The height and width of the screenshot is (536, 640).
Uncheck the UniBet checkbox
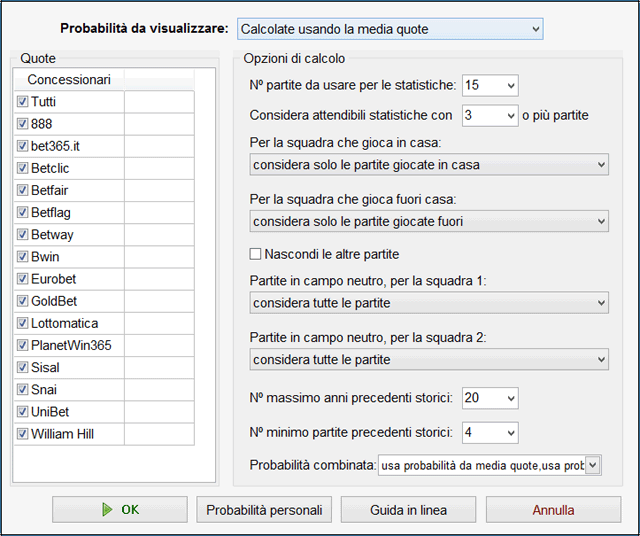[x=22, y=411]
